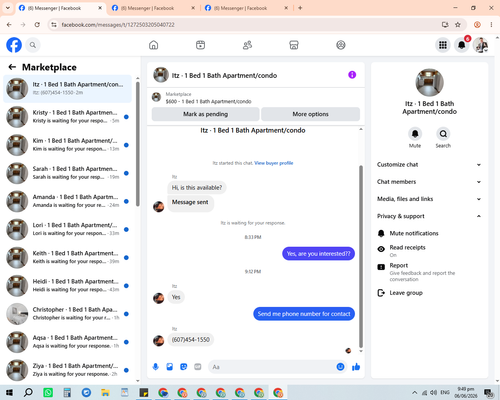This screenshot has width=500, height=400.
Task: Reload the page
Action: [37, 25]
